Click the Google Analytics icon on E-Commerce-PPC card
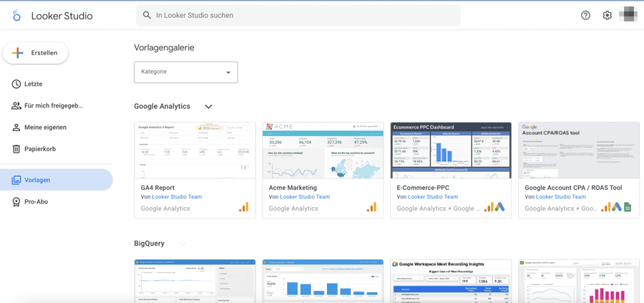The image size is (644, 303). point(489,207)
